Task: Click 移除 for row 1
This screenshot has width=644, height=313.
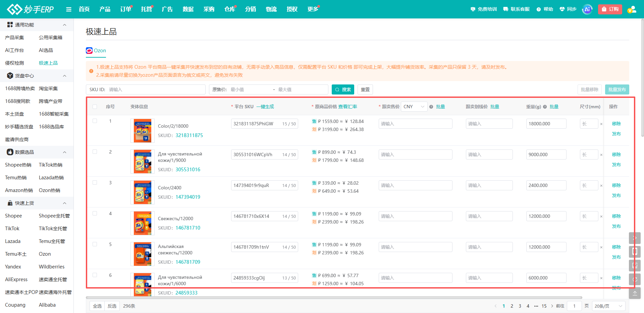Action: pyautogui.click(x=616, y=124)
